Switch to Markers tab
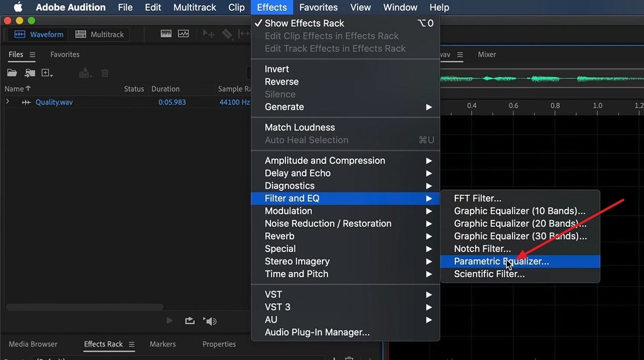 tap(162, 344)
